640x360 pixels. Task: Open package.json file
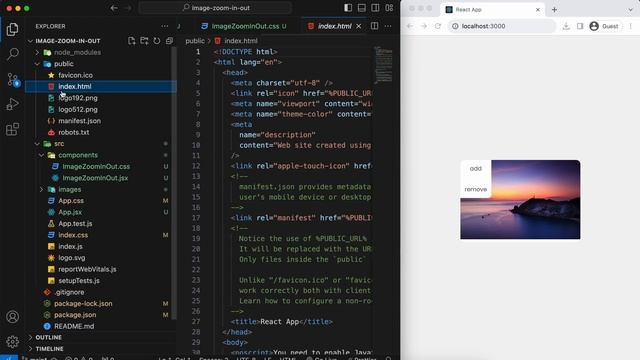pyautogui.click(x=75, y=315)
